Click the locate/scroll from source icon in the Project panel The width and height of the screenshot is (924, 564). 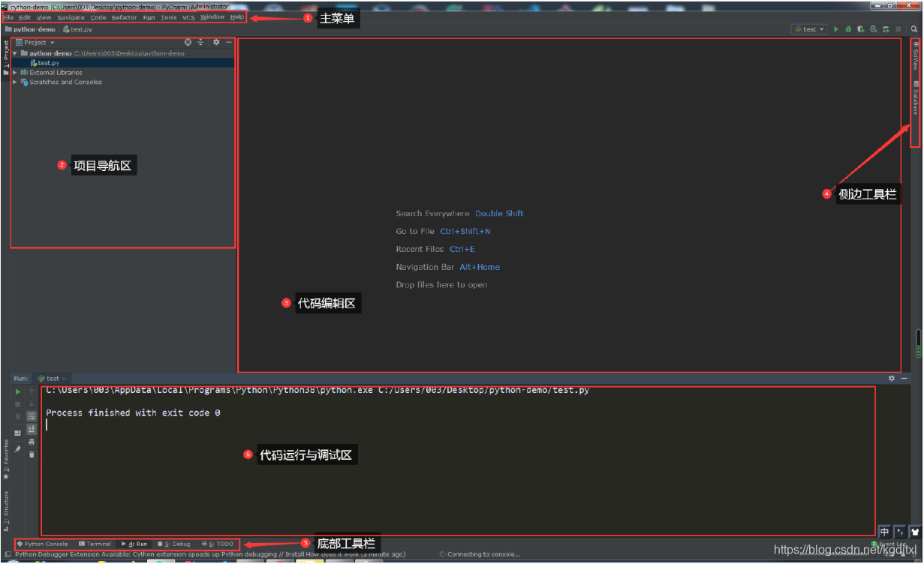click(188, 42)
